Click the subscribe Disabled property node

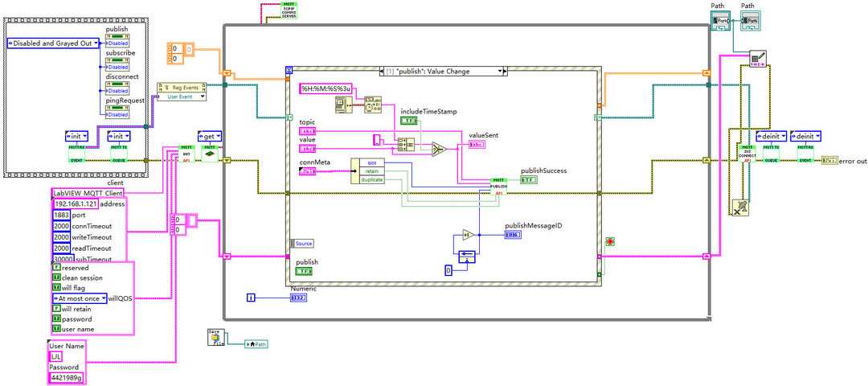click(117, 64)
